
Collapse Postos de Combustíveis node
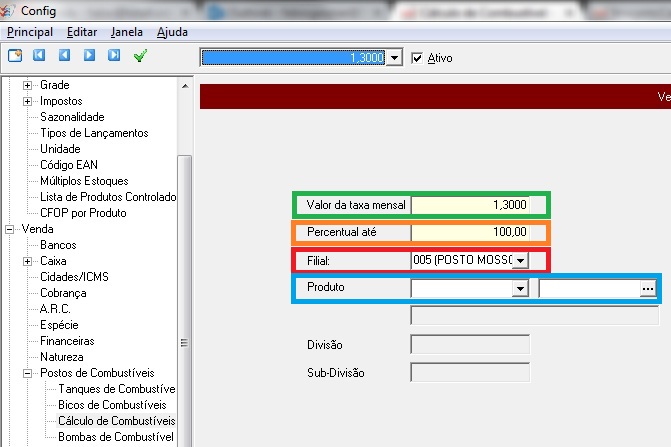click(27, 373)
